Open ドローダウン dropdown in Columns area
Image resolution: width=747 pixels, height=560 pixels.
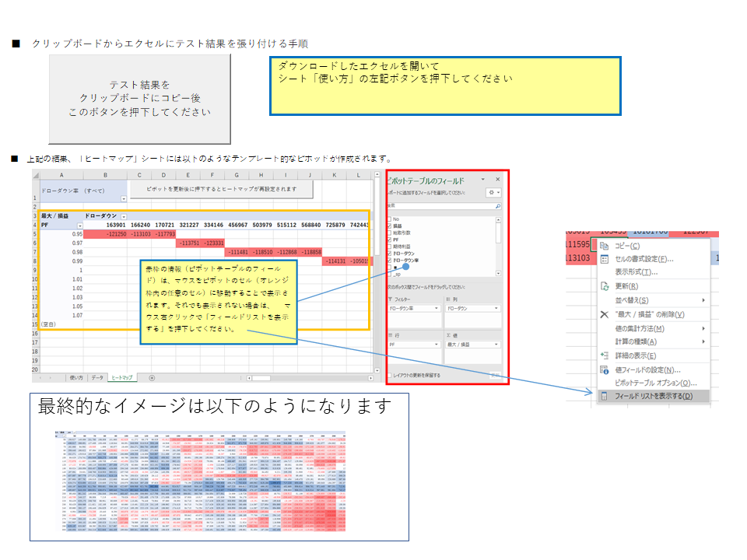coord(496,309)
